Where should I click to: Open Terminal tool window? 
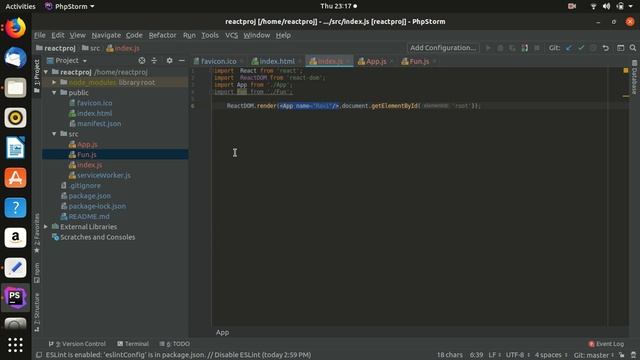[x=133, y=344]
